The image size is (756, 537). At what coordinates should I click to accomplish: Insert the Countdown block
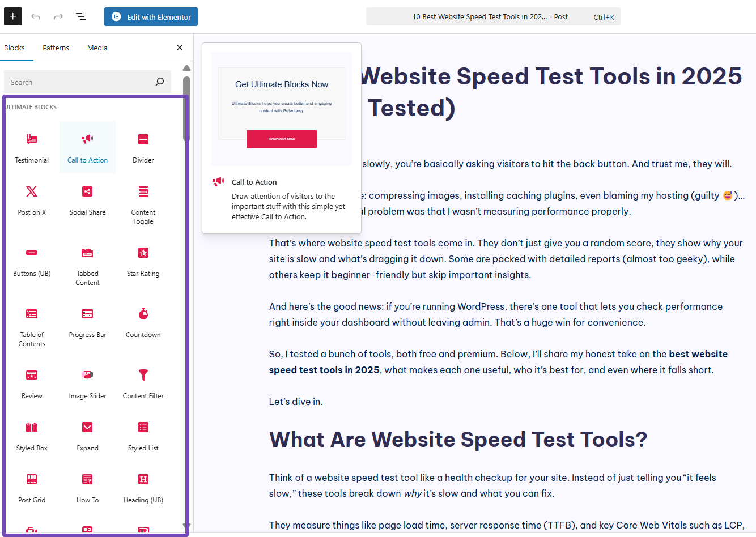pos(143,322)
